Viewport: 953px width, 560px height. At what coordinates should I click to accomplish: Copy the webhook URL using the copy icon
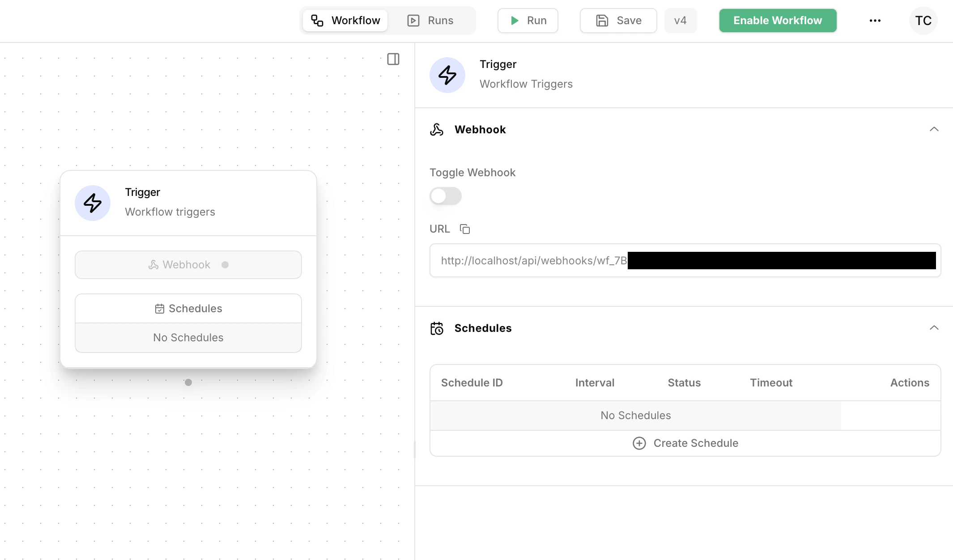[465, 229]
